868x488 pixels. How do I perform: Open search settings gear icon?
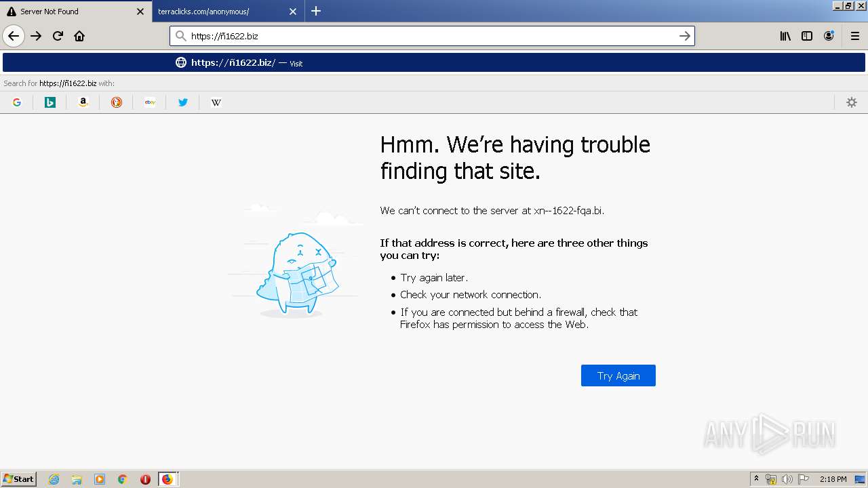[x=852, y=102]
